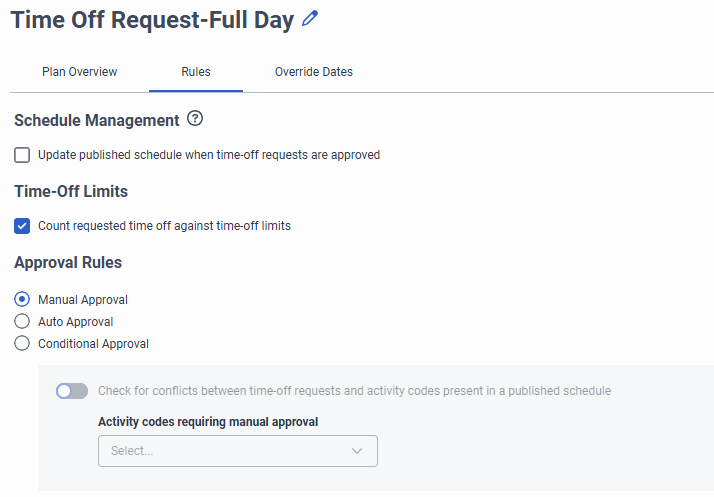714x497 pixels.
Task: Open Schedule Management help question-mark icon
Action: [x=195, y=119]
